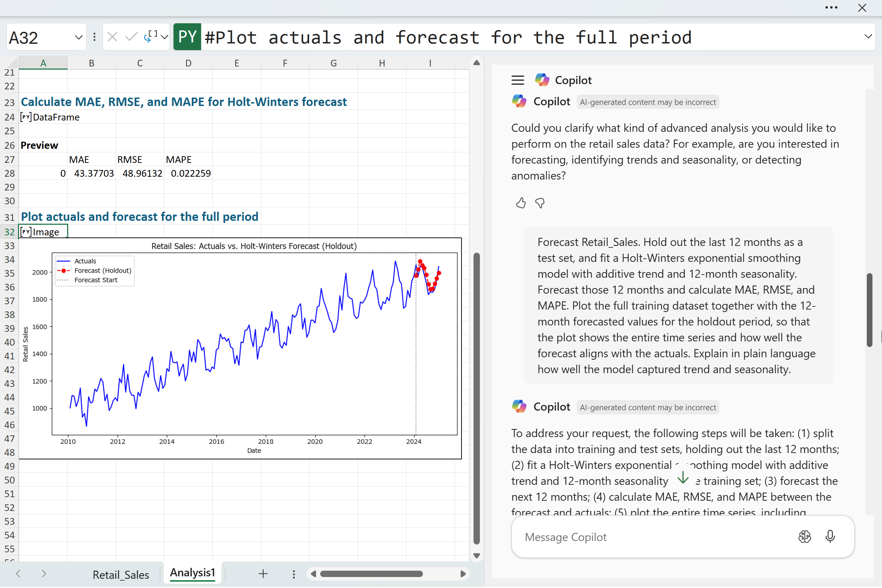Open the Python output mode dropdown arrow
882x588 pixels.
tap(164, 37)
